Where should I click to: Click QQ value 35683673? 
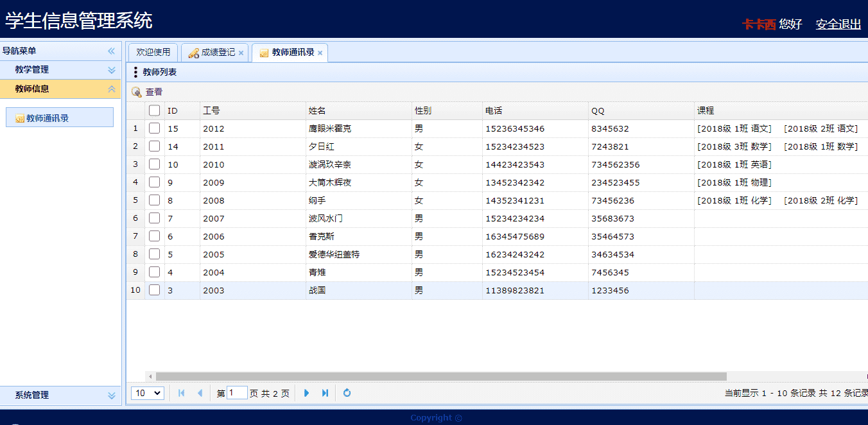click(612, 218)
